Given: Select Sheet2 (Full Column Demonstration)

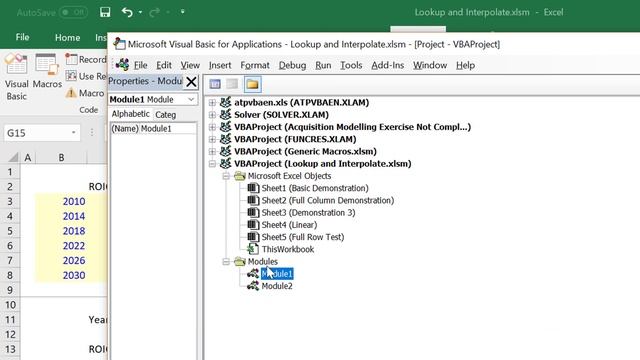Looking at the screenshot, I should 328,200.
